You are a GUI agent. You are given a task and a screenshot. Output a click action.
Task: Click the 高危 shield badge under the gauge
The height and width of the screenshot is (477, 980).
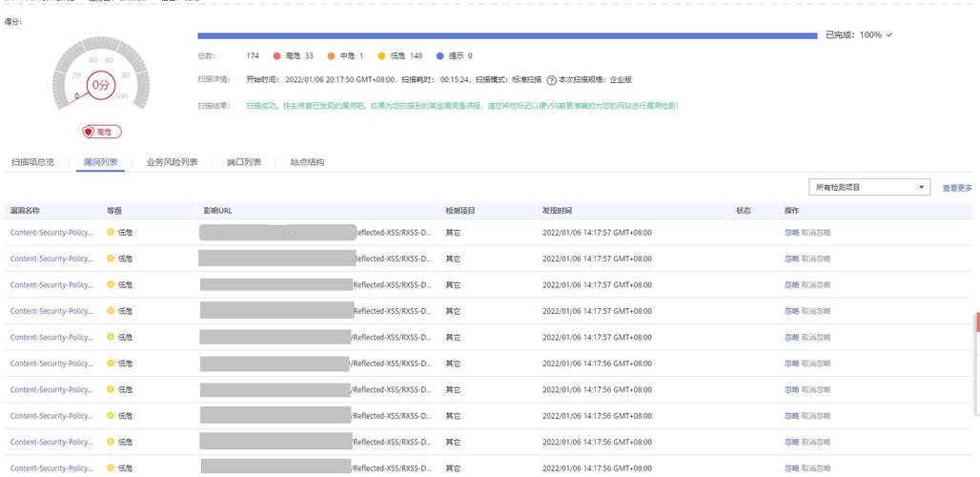click(102, 132)
